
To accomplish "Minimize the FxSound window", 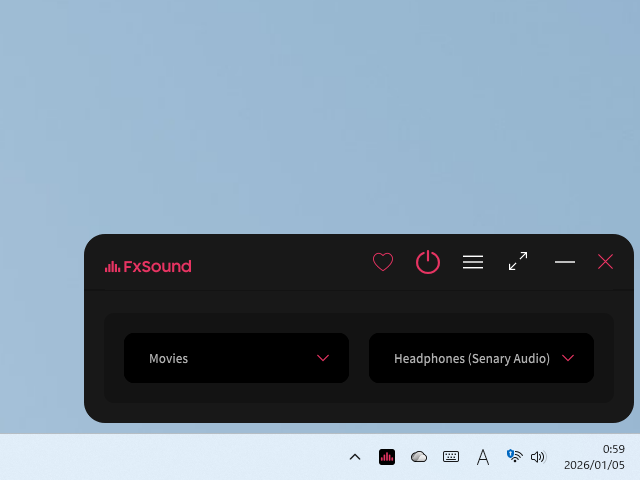I will click(x=565, y=262).
